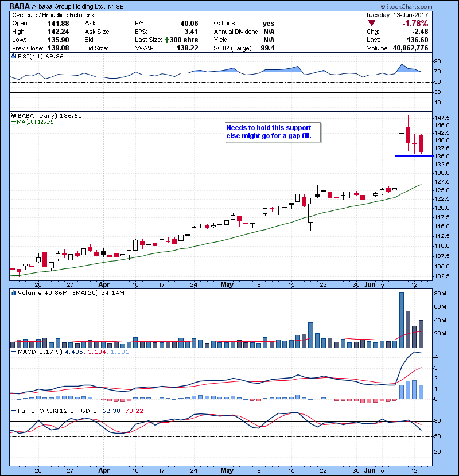This screenshot has width=459, height=476.
Task: Click the May label on the price chart axis
Action: 227,285
